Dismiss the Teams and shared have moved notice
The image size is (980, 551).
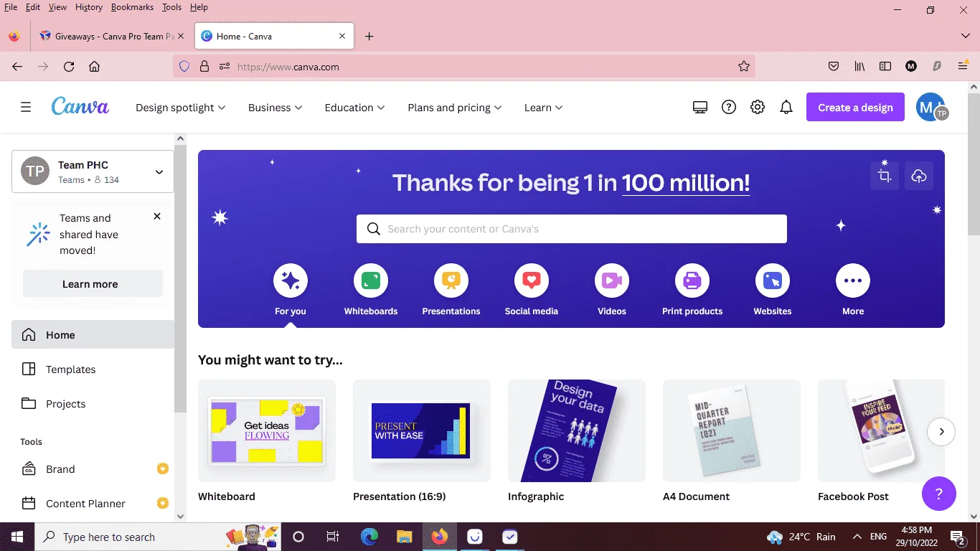click(x=157, y=217)
